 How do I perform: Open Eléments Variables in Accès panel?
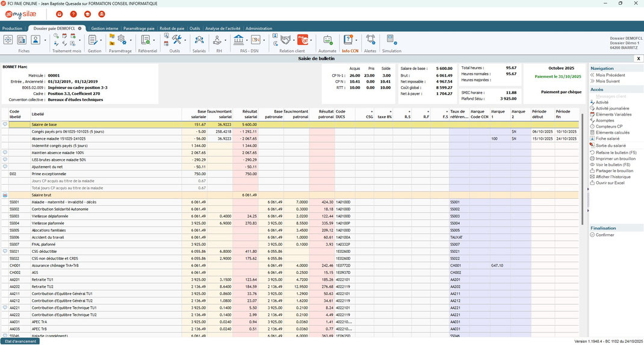(613, 114)
